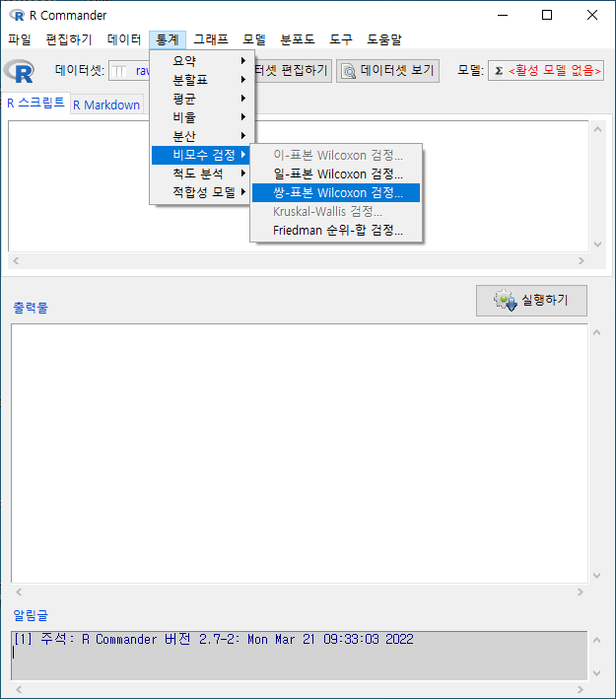The width and height of the screenshot is (616, 699).
Task: Click script pane scroll down arrow
Action: [x=597, y=245]
